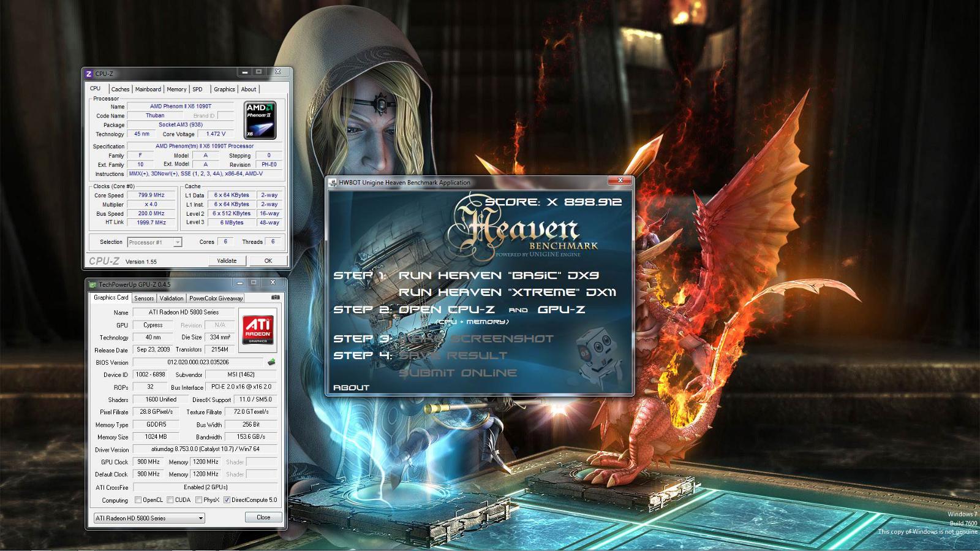The width and height of the screenshot is (980, 551).
Task: Click Run Heaven "Basic" DX9
Action: point(499,275)
